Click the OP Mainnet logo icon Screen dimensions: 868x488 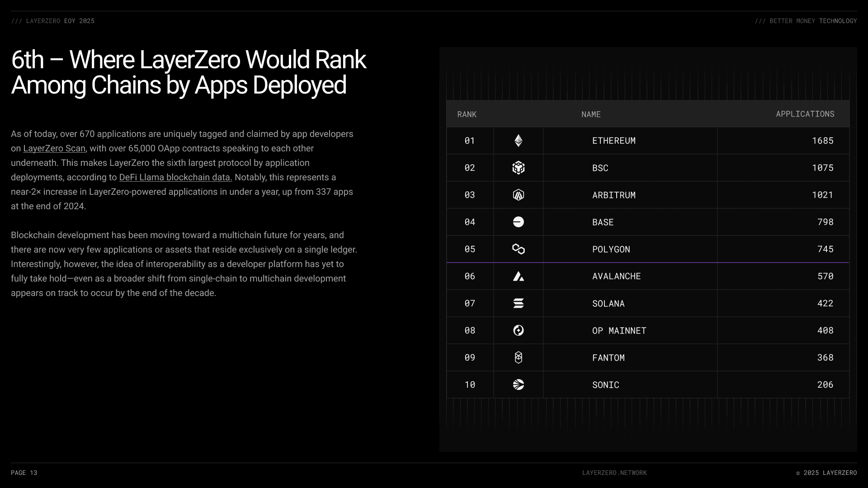(x=519, y=330)
